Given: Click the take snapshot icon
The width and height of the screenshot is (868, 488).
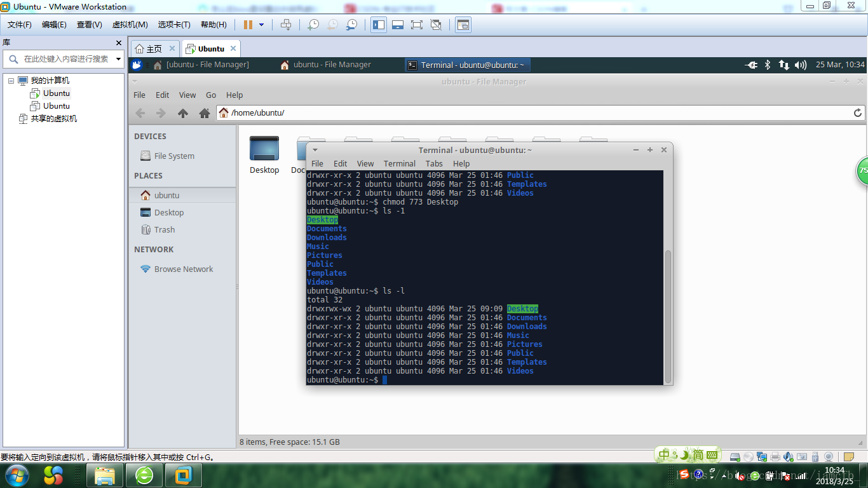Looking at the screenshot, I should (x=313, y=25).
